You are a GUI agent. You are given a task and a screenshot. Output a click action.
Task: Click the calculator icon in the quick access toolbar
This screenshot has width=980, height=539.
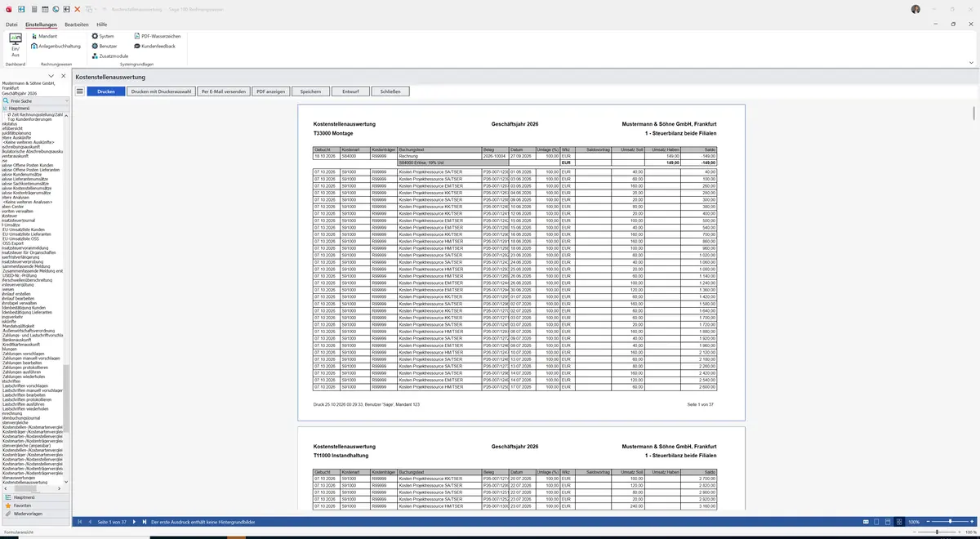coord(33,9)
